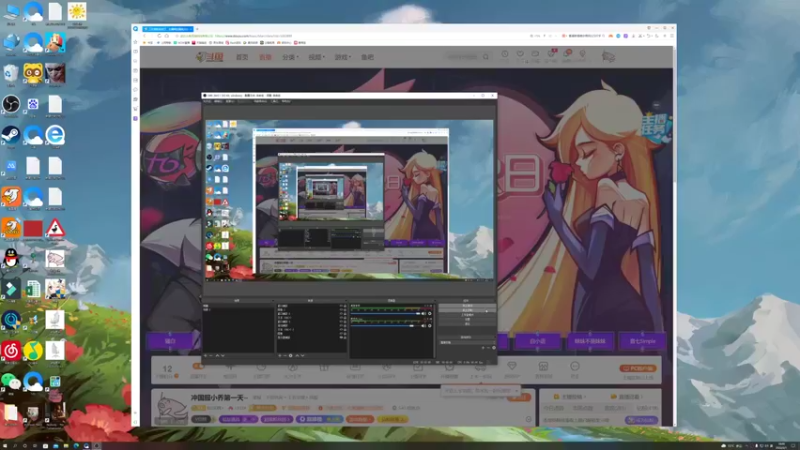
Task: Open the blue paw Baidu desktop shortcut
Action: tap(33, 105)
